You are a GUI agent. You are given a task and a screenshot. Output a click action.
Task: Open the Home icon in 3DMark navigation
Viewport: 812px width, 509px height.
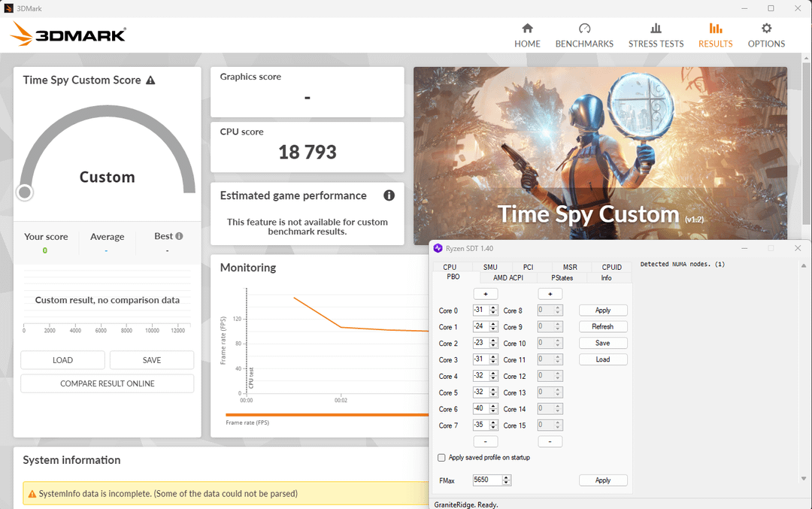pos(527,29)
